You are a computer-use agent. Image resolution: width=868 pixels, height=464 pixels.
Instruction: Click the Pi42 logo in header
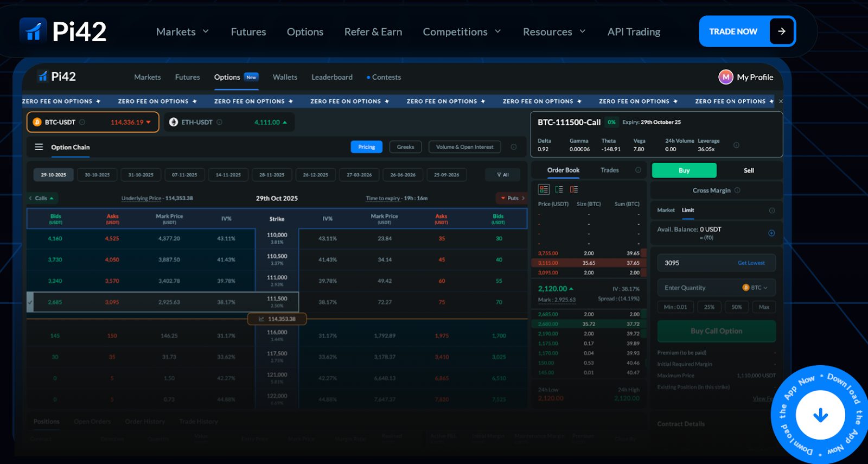[63, 31]
